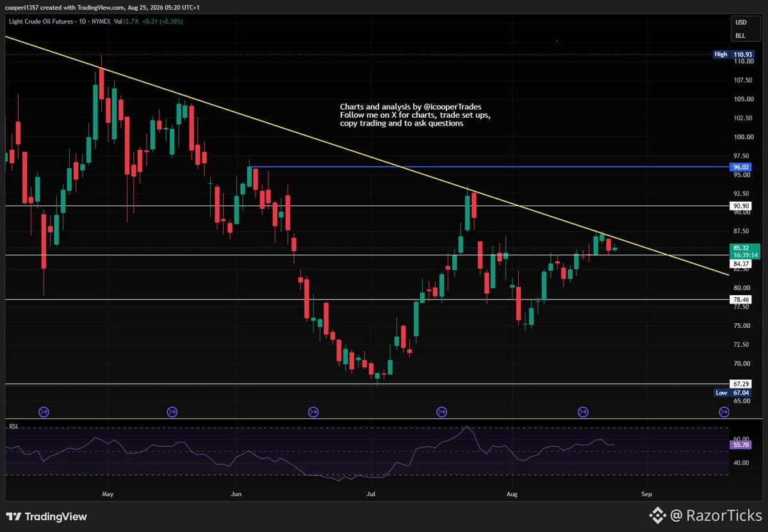Click the blue 96.02 price label
This screenshot has height=532, width=768.
click(741, 167)
